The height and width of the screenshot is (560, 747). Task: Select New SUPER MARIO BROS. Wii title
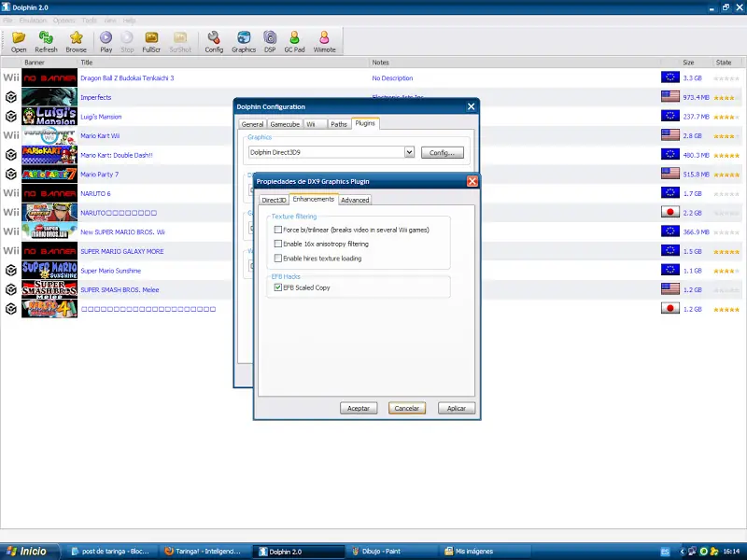point(122,231)
